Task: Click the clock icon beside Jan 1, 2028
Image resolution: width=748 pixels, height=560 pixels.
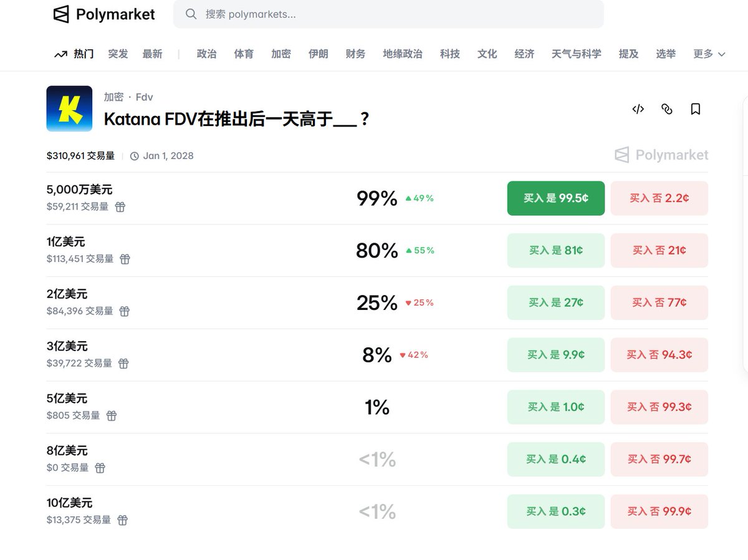Action: click(x=135, y=156)
